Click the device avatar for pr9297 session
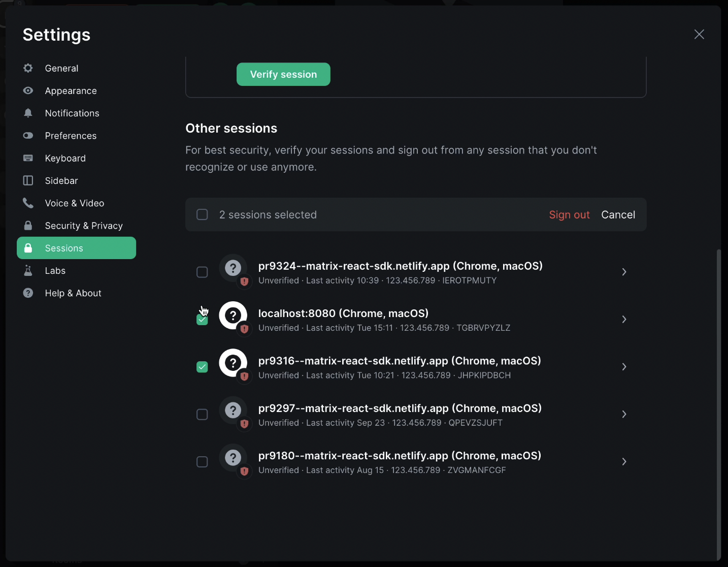728x567 pixels. [x=233, y=411]
